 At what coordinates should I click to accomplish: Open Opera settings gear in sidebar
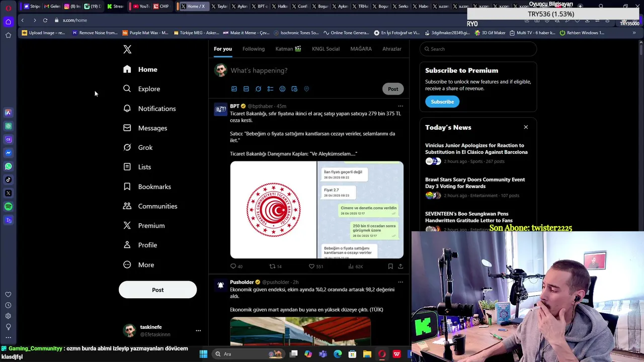8,316
